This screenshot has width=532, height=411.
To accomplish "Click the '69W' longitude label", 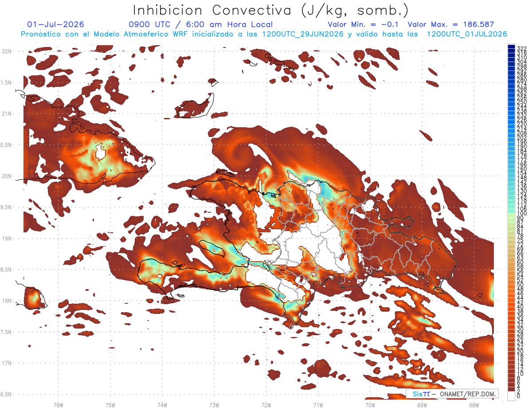I will [x=422, y=404].
